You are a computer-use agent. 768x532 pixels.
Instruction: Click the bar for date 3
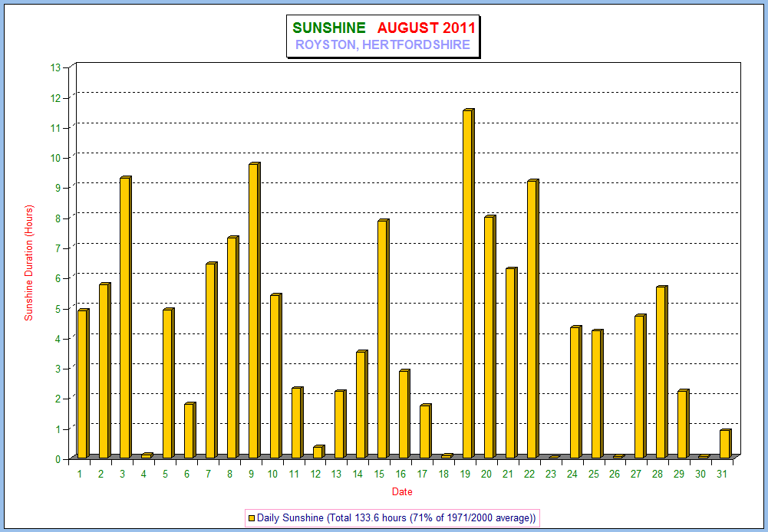(x=125, y=317)
